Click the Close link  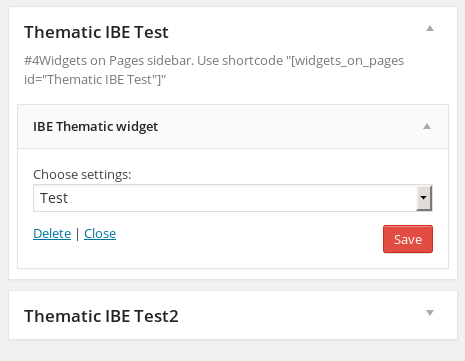(x=100, y=234)
